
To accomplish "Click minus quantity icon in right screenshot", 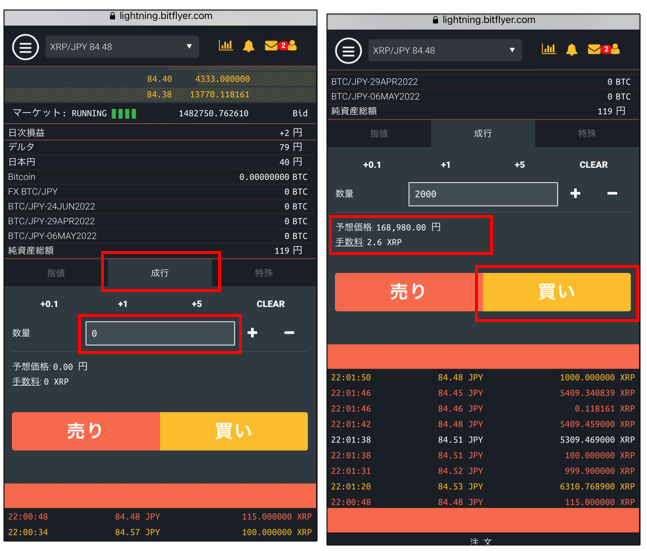I will click(x=612, y=193).
